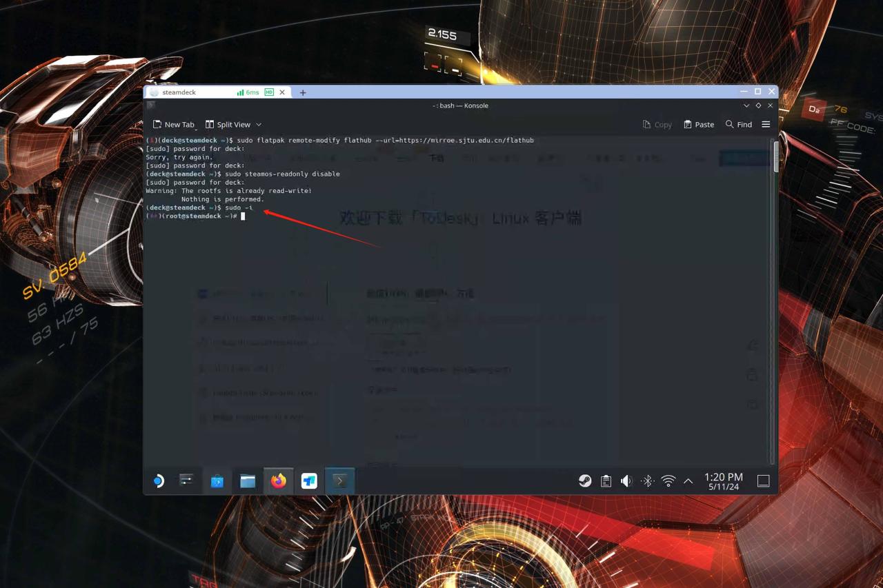Open the Split View dropdown chevron
The image size is (883, 588).
tap(258, 125)
